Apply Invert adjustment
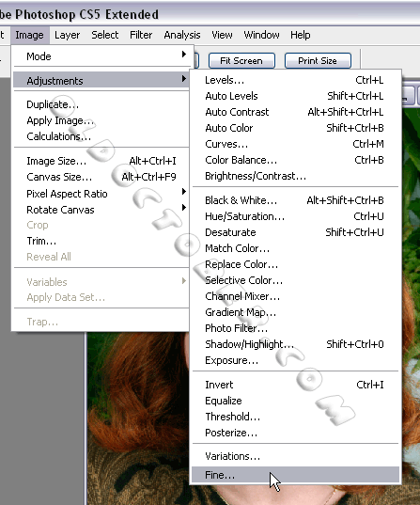The height and width of the screenshot is (505, 420). pyautogui.click(x=295, y=385)
